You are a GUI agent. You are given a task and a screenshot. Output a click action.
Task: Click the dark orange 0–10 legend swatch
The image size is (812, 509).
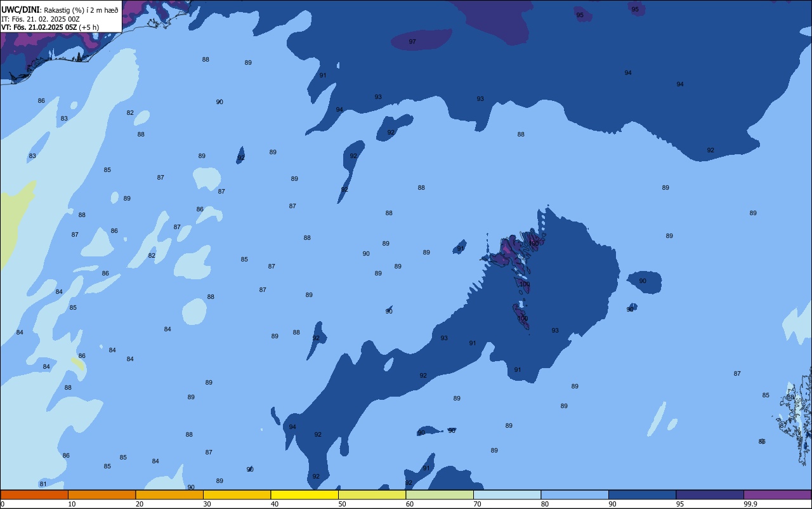tap(34, 494)
